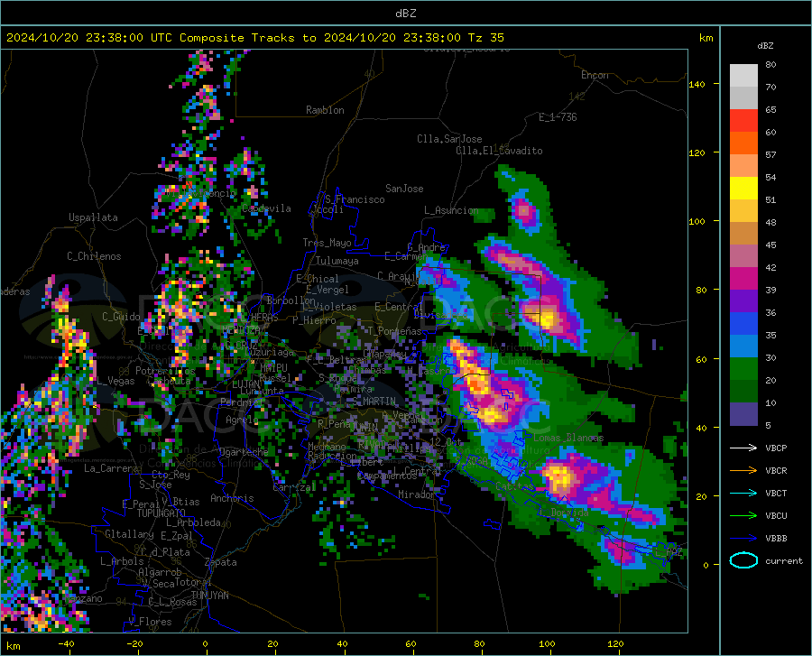
Task: Click the Ramblon place label
Action: tap(325, 110)
